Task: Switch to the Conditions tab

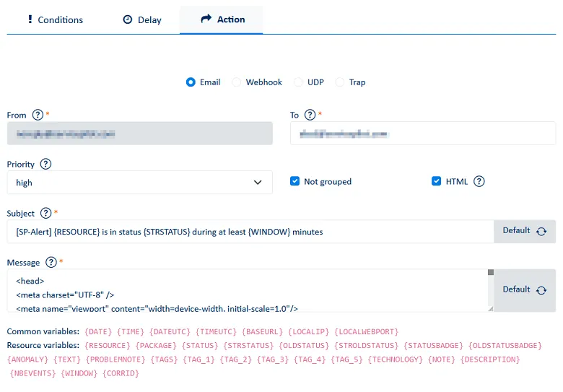Action: (55, 19)
